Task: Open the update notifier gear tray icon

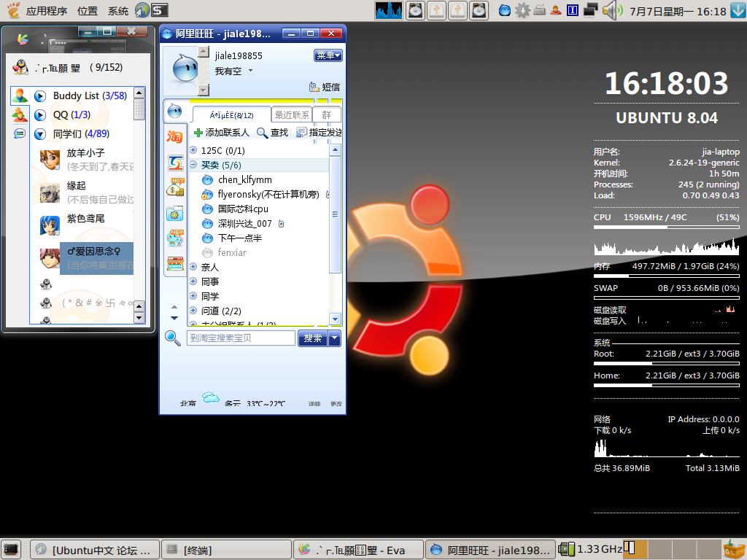Action: (522, 10)
